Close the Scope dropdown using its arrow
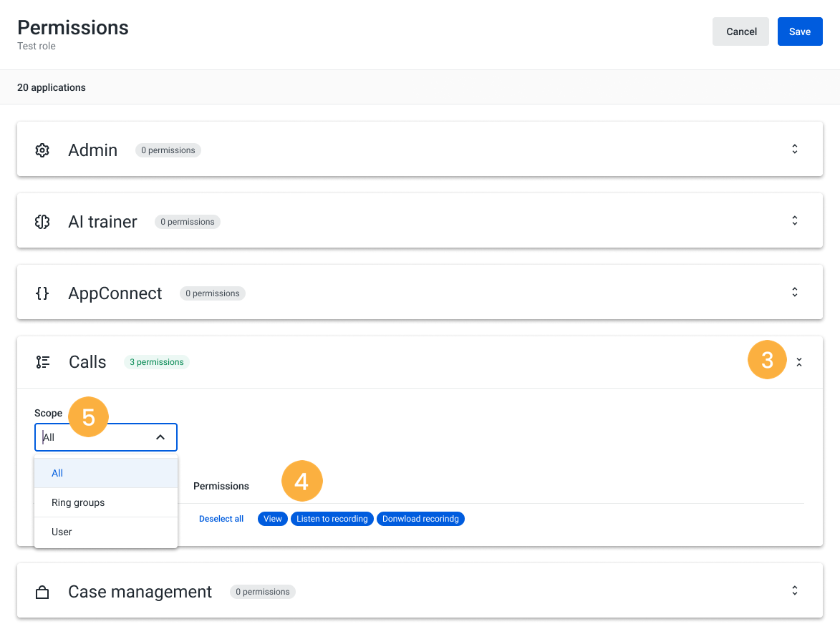This screenshot has width=840, height=629. coord(160,437)
